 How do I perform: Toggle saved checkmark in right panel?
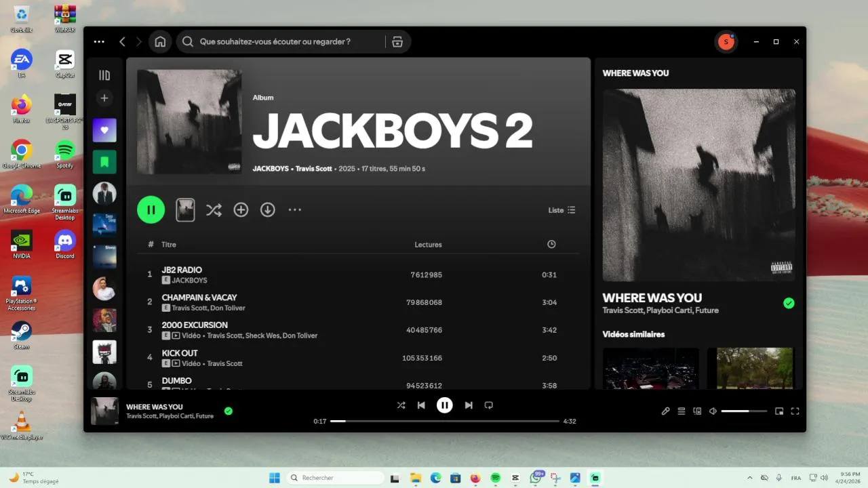point(789,303)
